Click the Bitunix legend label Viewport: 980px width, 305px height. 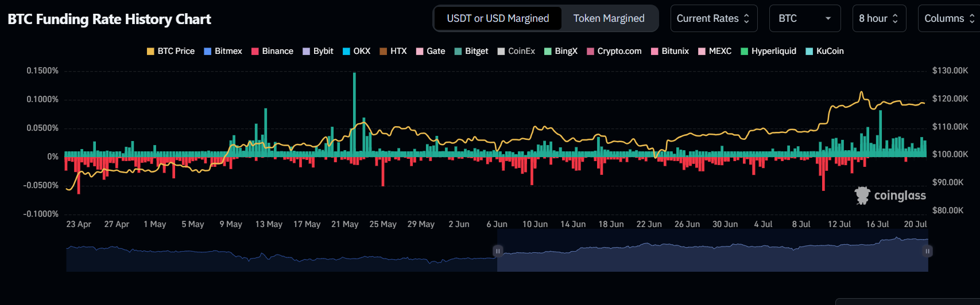(675, 51)
